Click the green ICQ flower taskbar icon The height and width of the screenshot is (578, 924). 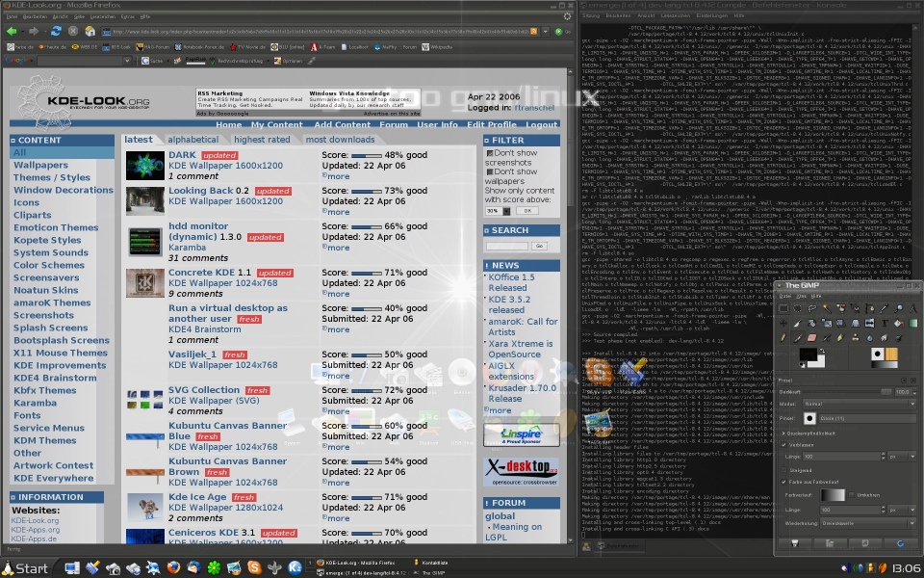tap(214, 567)
